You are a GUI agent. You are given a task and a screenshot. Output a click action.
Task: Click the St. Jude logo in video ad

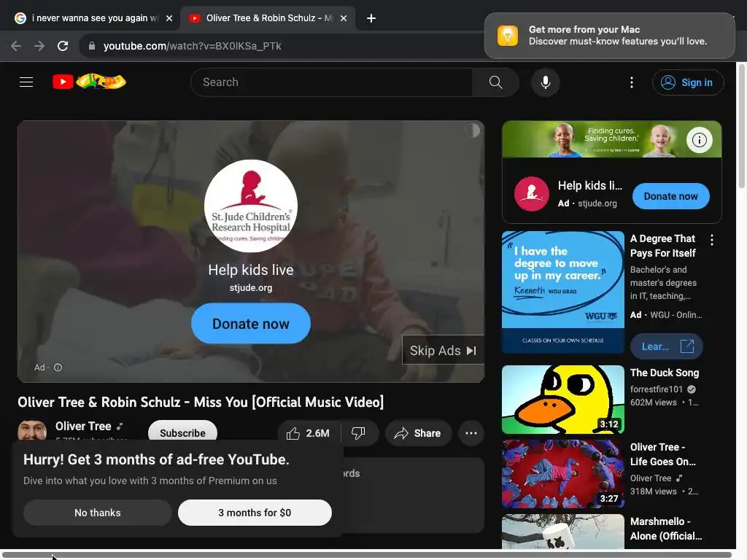(x=251, y=206)
